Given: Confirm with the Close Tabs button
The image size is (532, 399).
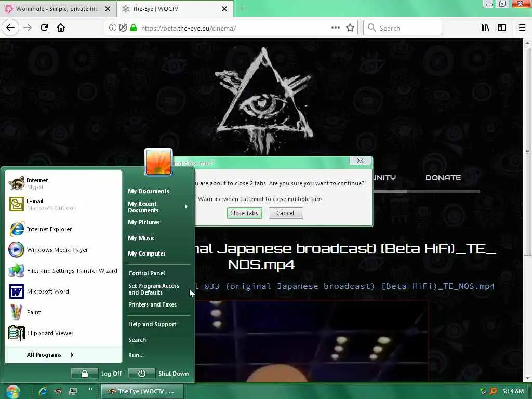Looking at the screenshot, I should coord(244,213).
